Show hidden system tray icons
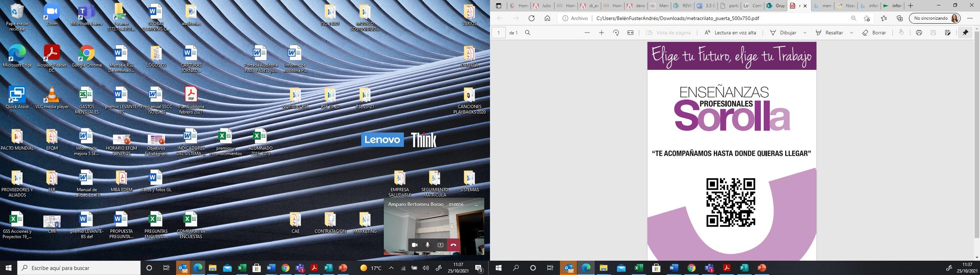This screenshot has width=980, height=275. coord(391,268)
